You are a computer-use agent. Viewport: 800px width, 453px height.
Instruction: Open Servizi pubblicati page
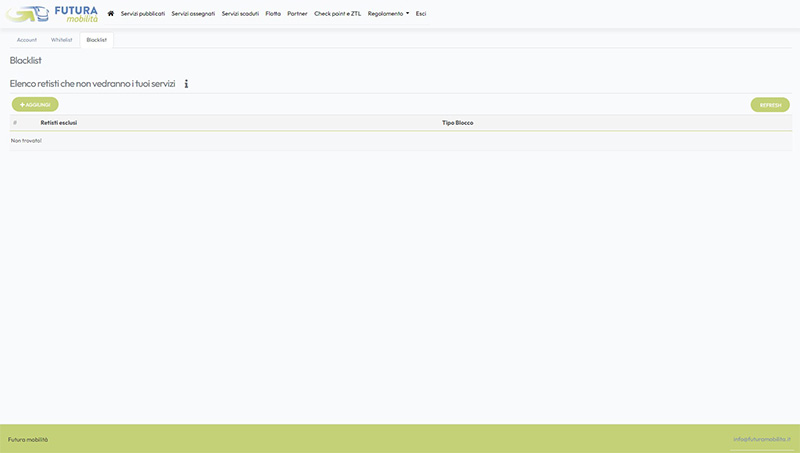pos(143,14)
